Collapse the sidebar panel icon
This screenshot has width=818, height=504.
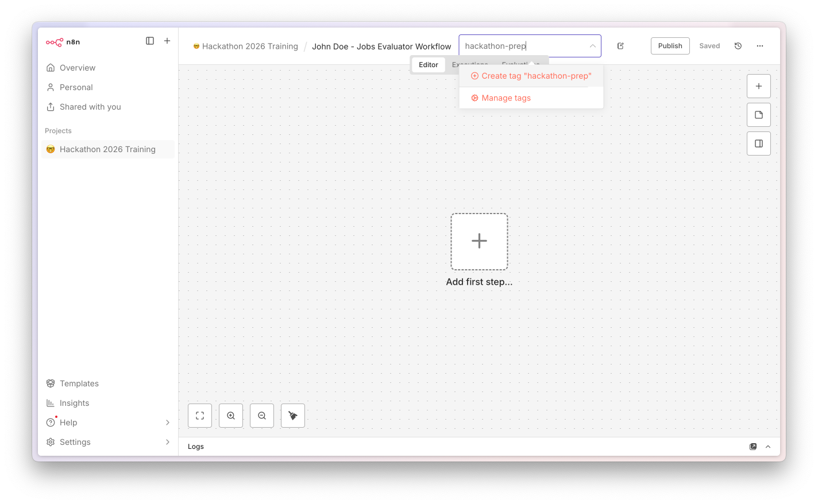pyautogui.click(x=150, y=41)
